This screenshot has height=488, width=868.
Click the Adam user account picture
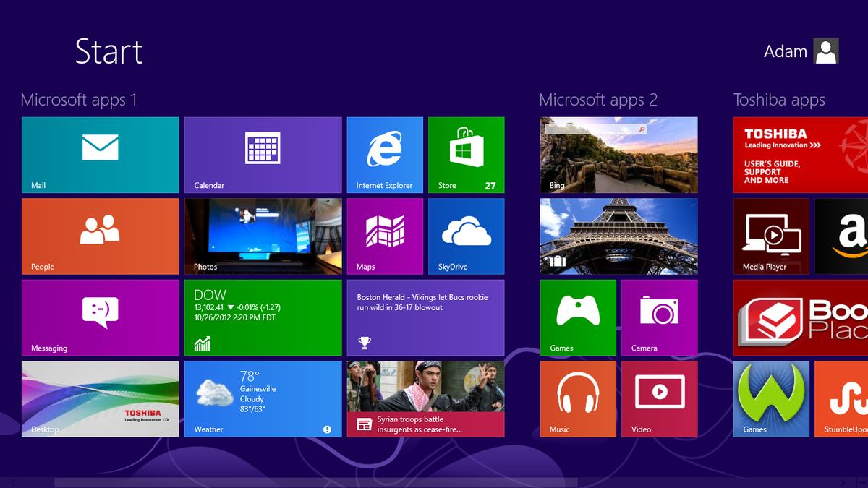[826, 51]
